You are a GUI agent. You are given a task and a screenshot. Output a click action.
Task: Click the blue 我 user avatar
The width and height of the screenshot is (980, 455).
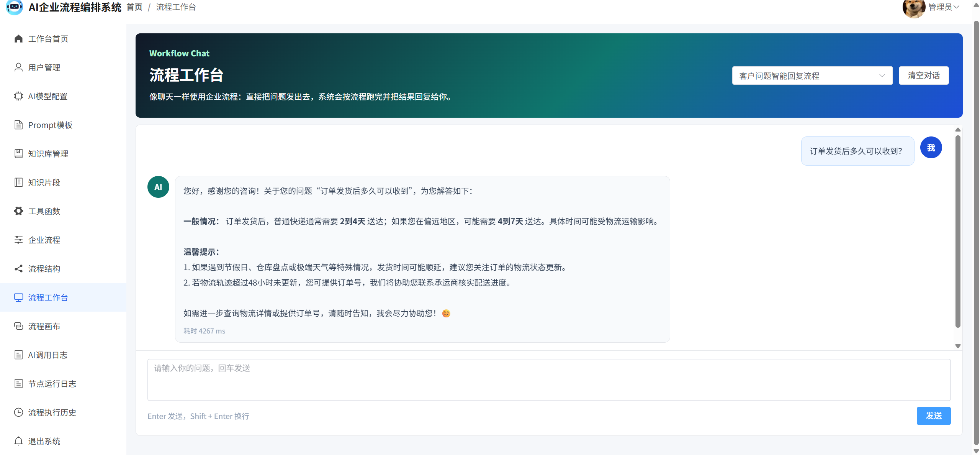pos(931,148)
